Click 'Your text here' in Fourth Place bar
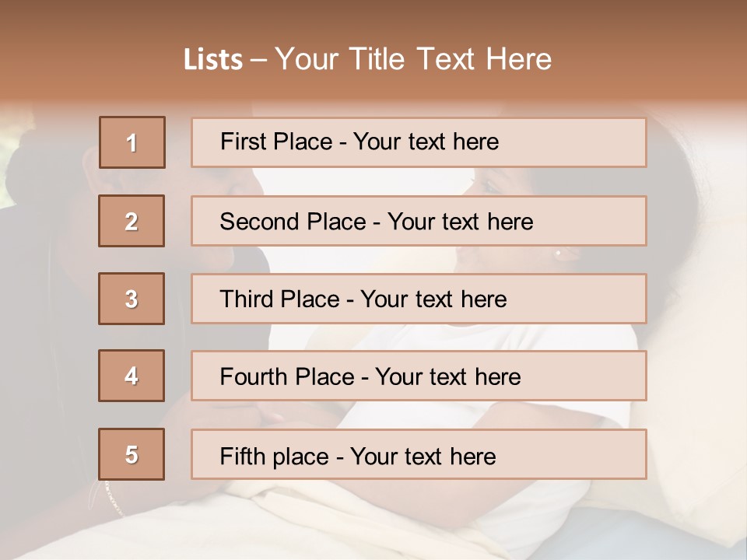The width and height of the screenshot is (747, 560). pyautogui.click(x=447, y=377)
